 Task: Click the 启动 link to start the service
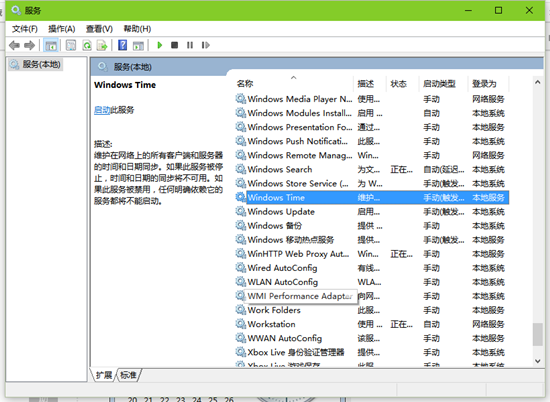(102, 110)
